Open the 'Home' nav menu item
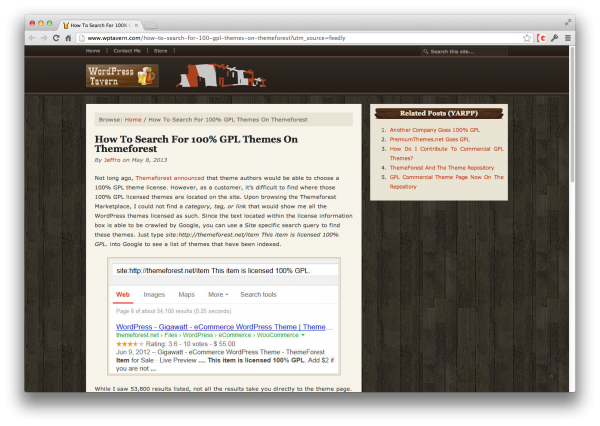Viewport: 600px width, 426px height. (93, 50)
